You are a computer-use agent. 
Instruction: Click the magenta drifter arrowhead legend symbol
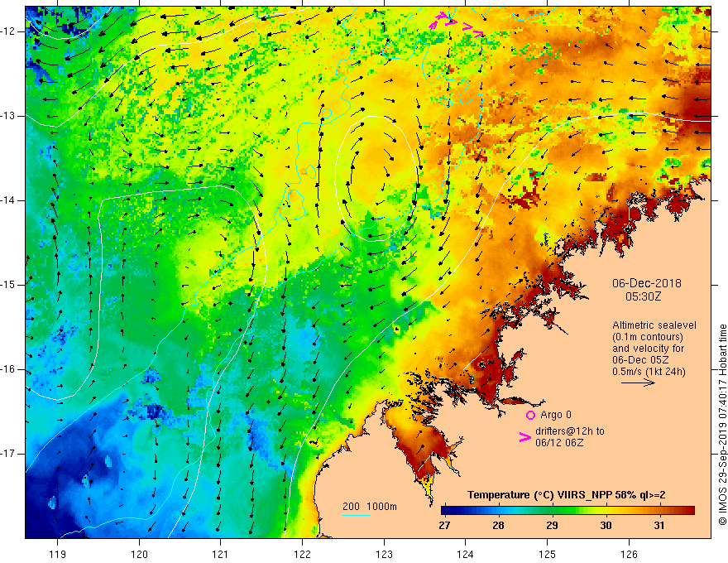tap(524, 436)
